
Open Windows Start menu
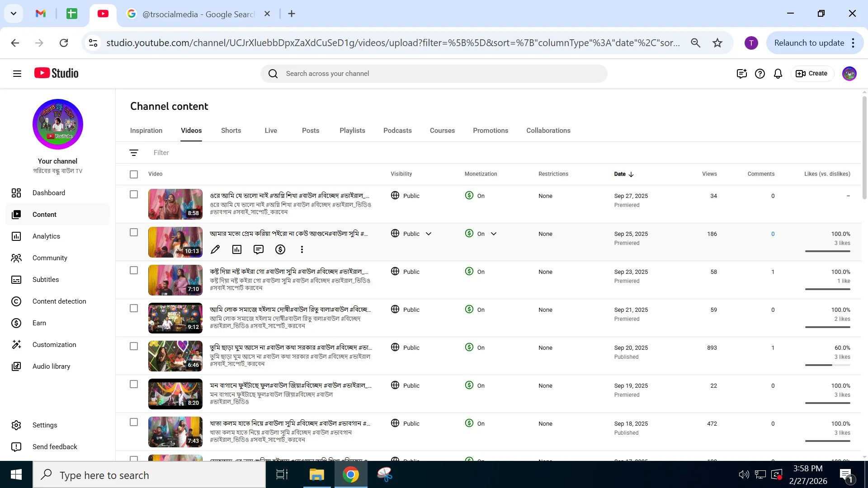coord(16,474)
